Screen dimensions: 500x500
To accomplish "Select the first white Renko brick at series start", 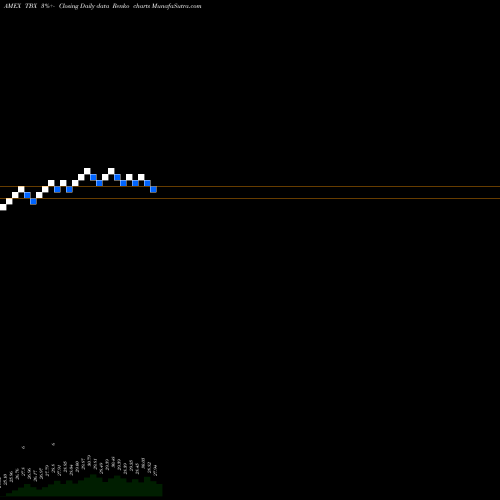I will coord(3,207).
